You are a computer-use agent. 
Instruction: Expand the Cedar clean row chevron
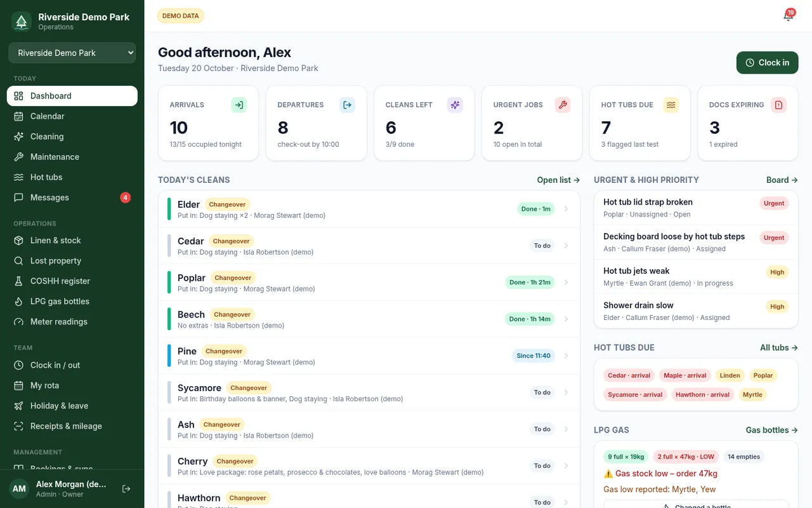coord(566,246)
